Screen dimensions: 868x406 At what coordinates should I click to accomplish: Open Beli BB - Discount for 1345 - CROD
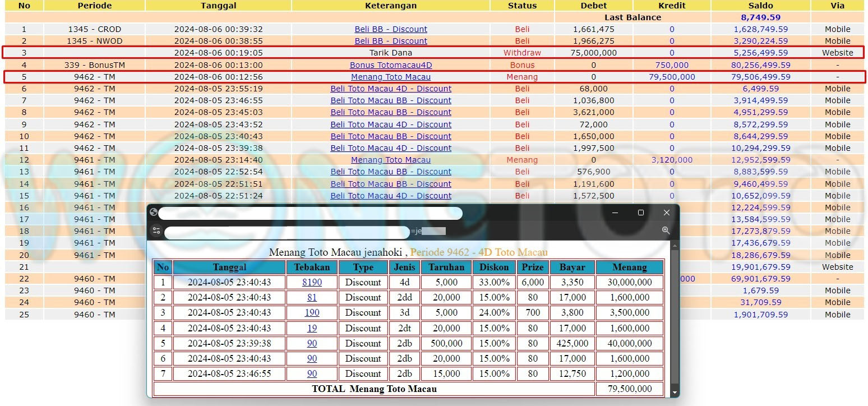coord(391,29)
